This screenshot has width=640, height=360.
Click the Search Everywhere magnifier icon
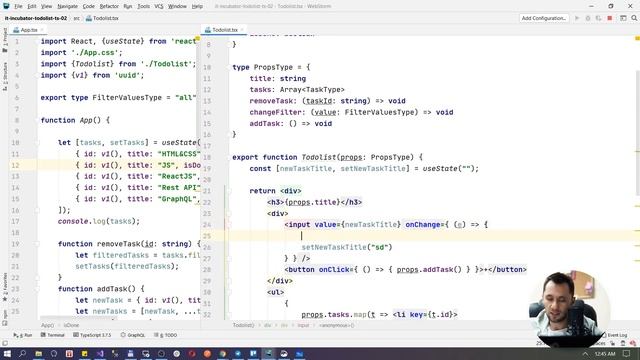634,18
